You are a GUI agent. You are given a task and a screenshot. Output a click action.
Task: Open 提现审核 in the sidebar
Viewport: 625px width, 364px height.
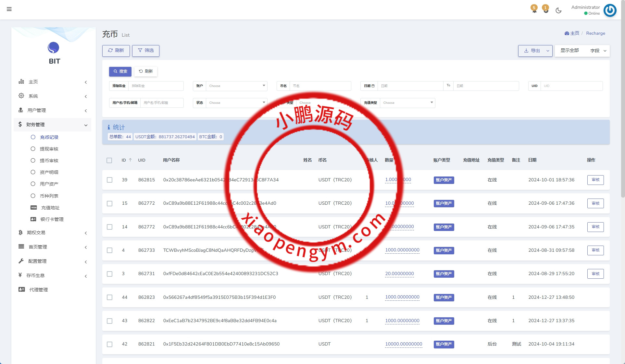[49, 149]
